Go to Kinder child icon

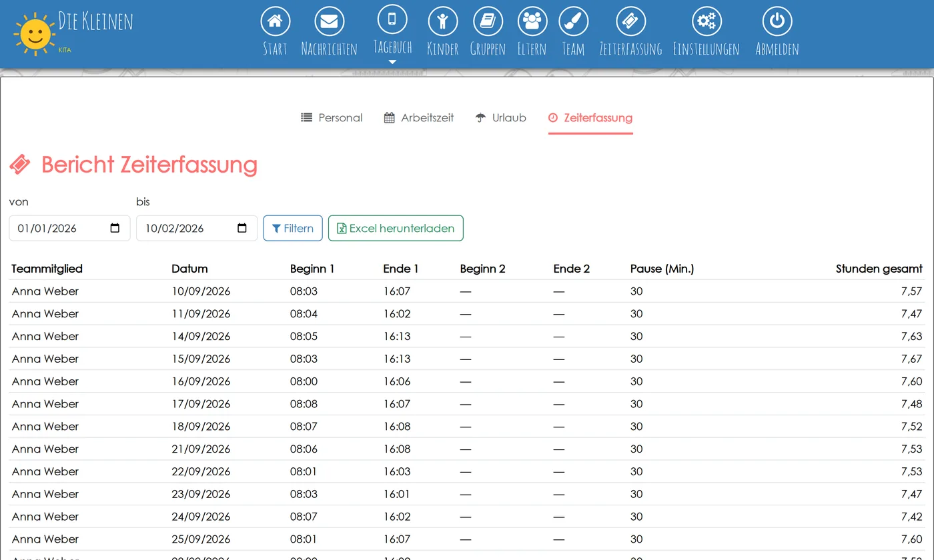[442, 21]
